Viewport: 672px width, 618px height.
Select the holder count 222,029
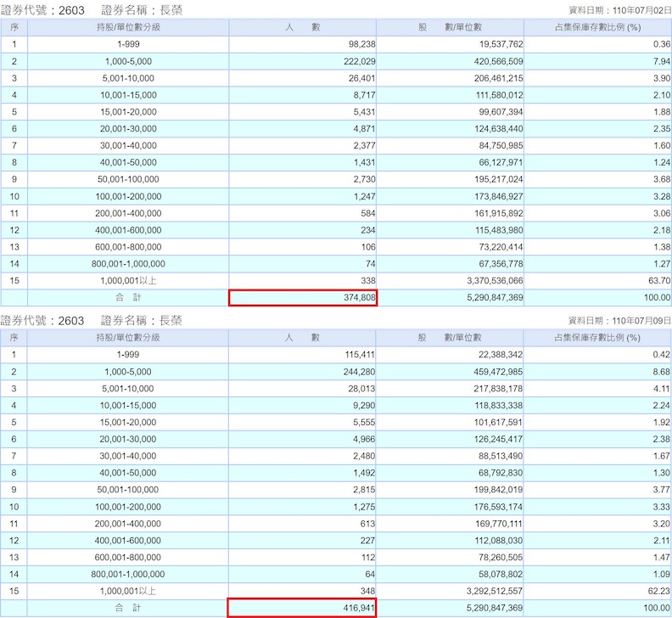[359, 61]
